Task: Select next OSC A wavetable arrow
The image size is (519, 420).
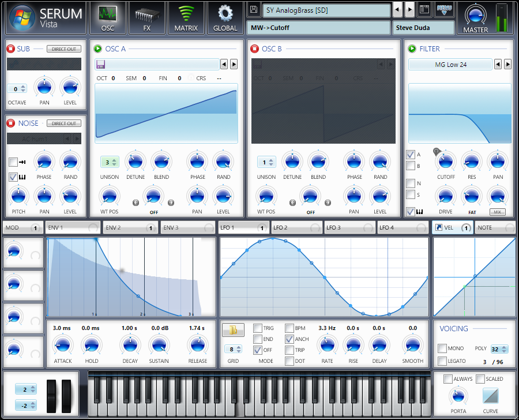Action: 234,64
